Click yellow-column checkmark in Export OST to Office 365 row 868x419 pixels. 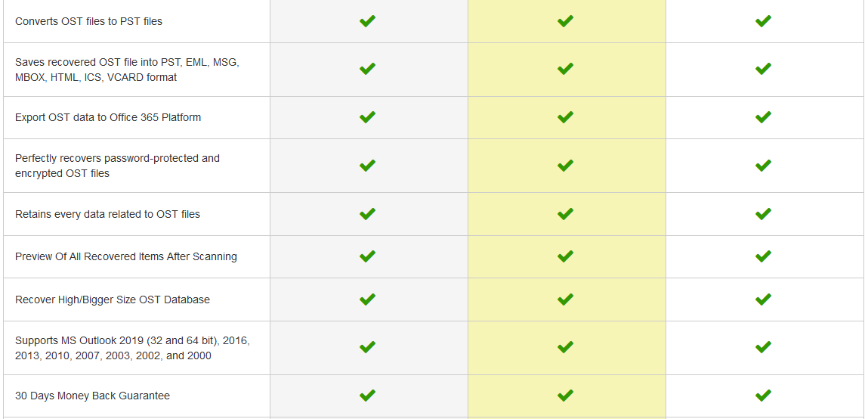tap(565, 117)
